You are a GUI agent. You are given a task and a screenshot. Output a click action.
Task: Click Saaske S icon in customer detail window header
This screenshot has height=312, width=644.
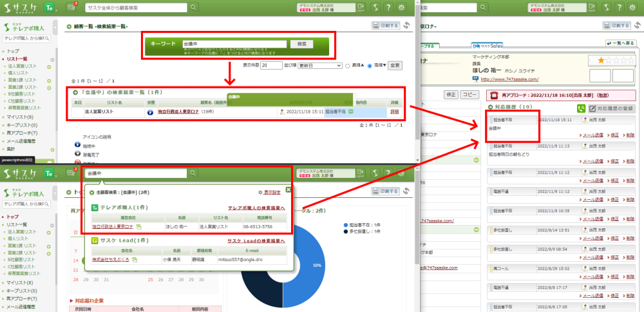607,7
